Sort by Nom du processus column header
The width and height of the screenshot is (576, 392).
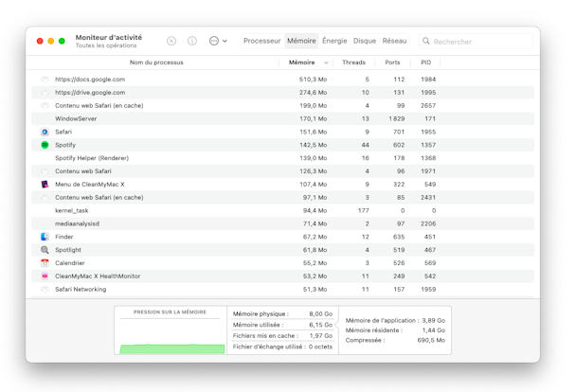point(156,62)
